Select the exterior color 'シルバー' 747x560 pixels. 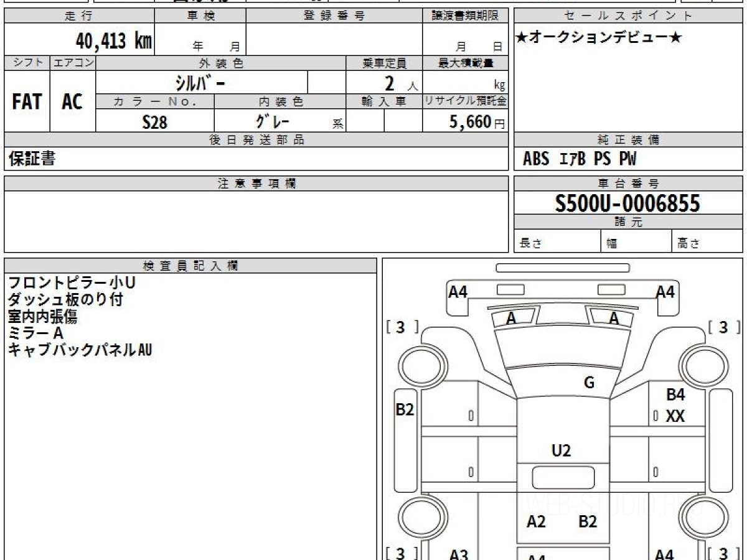click(x=200, y=82)
